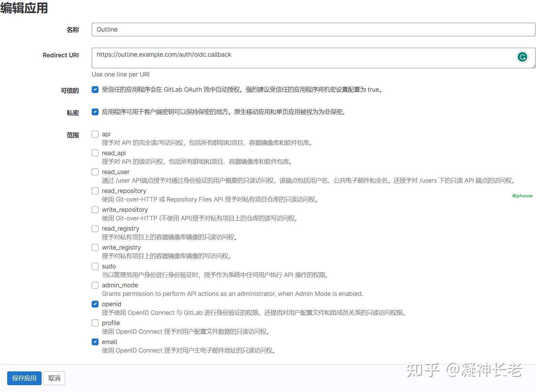Click the 编辑应用 page heading
536x392 pixels.
click(x=24, y=8)
